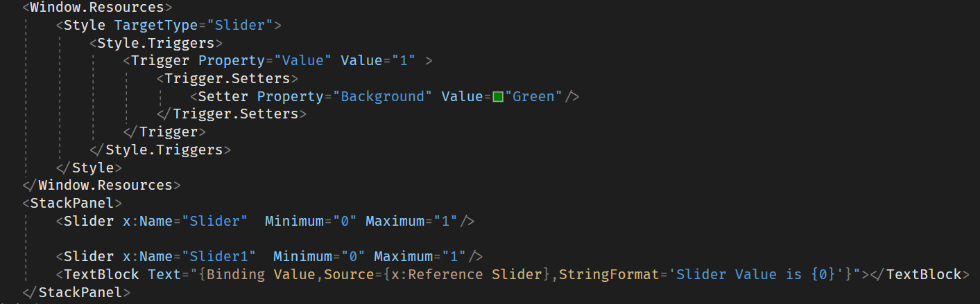Viewport: 980px width, 304px height.
Task: Click the TextBlock's Text attribute name
Action: (x=164, y=274)
